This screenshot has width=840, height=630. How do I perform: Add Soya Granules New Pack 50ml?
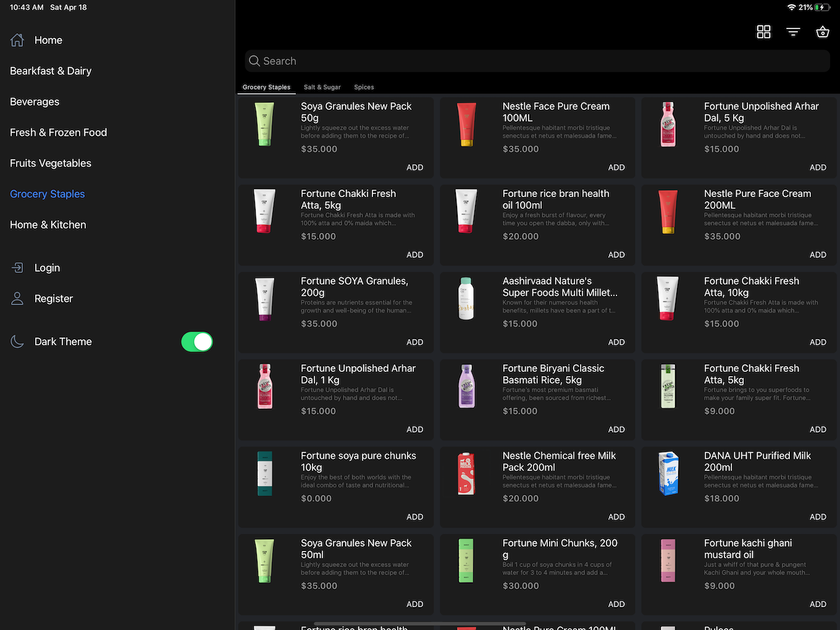pos(414,604)
